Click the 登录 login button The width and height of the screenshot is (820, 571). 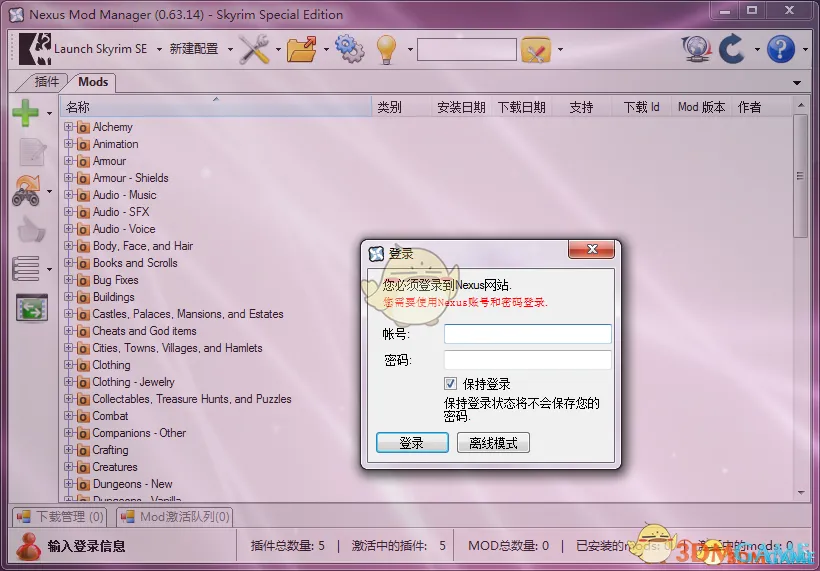412,443
